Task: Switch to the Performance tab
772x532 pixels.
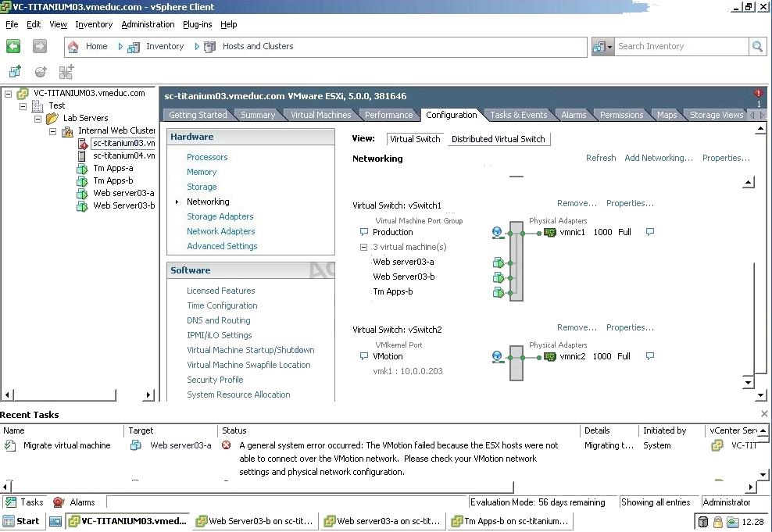Action: pos(388,115)
